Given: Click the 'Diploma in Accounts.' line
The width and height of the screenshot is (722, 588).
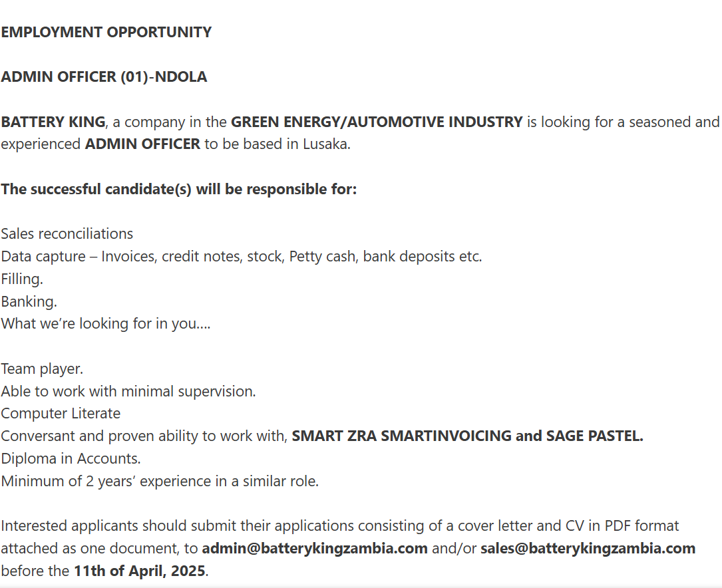Looking at the screenshot, I should pyautogui.click(x=71, y=459).
